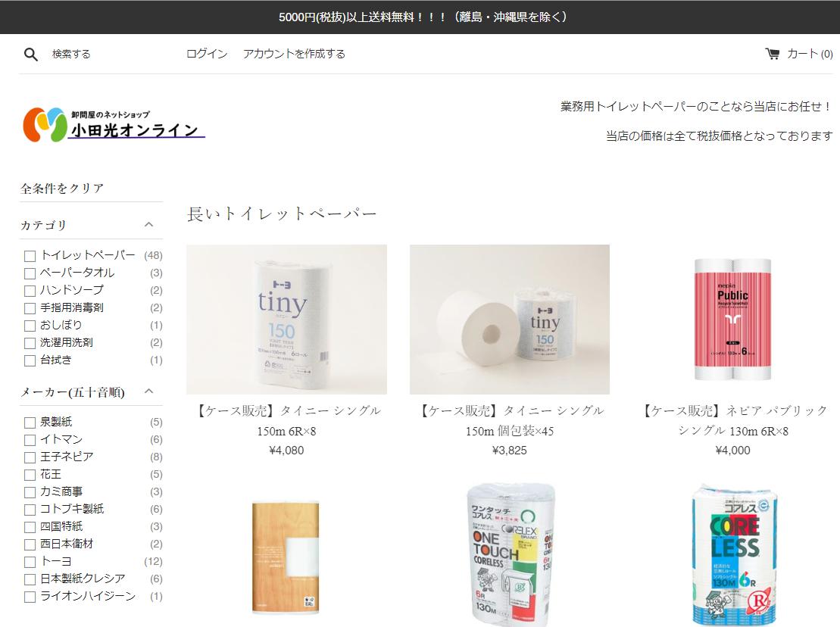Click the search magnifier icon
This screenshot has height=627, width=840.
tap(30, 54)
